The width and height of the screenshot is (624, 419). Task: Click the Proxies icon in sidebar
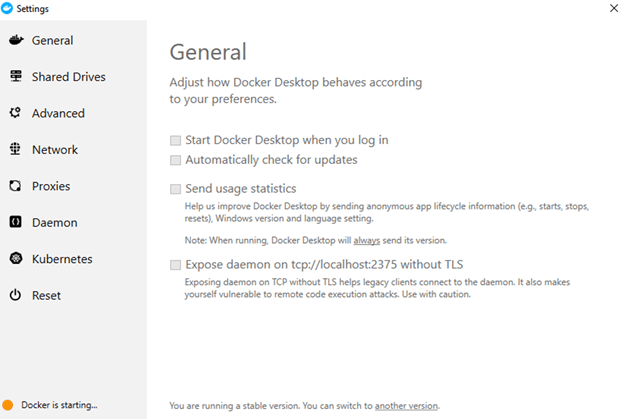point(15,185)
